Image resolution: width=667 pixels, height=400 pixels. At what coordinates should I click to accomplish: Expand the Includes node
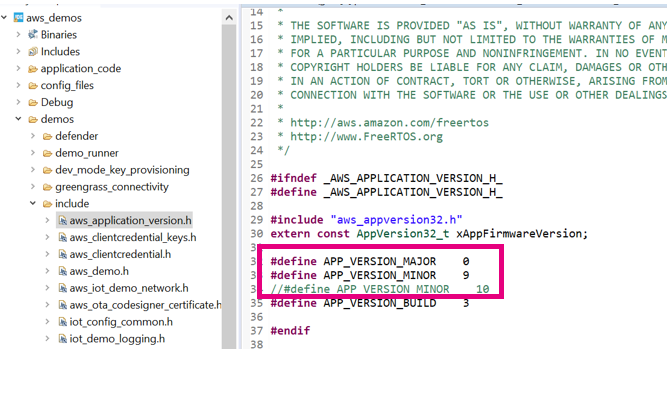click(x=18, y=51)
